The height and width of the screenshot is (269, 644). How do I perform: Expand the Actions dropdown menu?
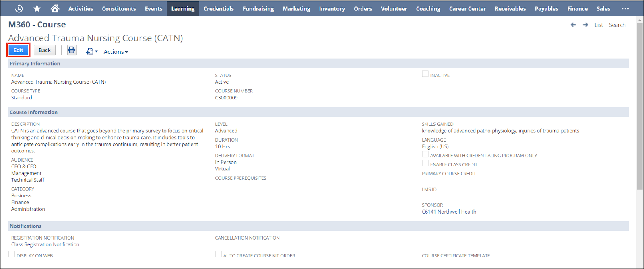click(116, 52)
